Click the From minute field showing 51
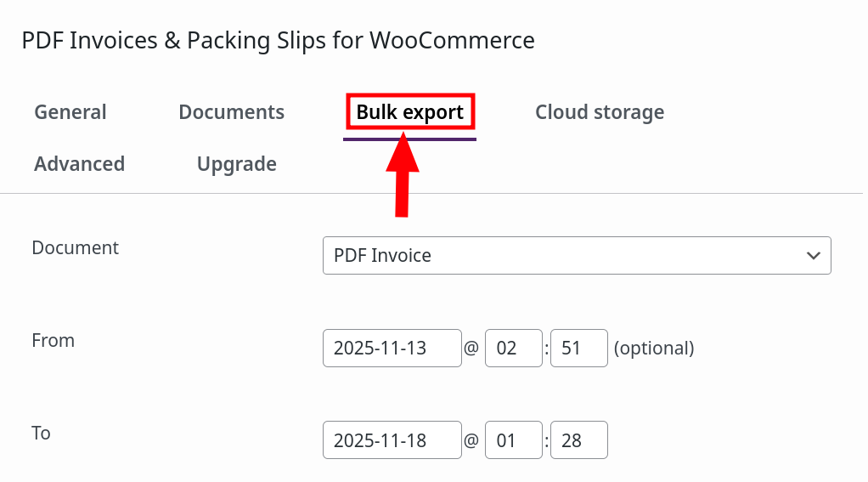The image size is (868, 482). click(x=578, y=348)
